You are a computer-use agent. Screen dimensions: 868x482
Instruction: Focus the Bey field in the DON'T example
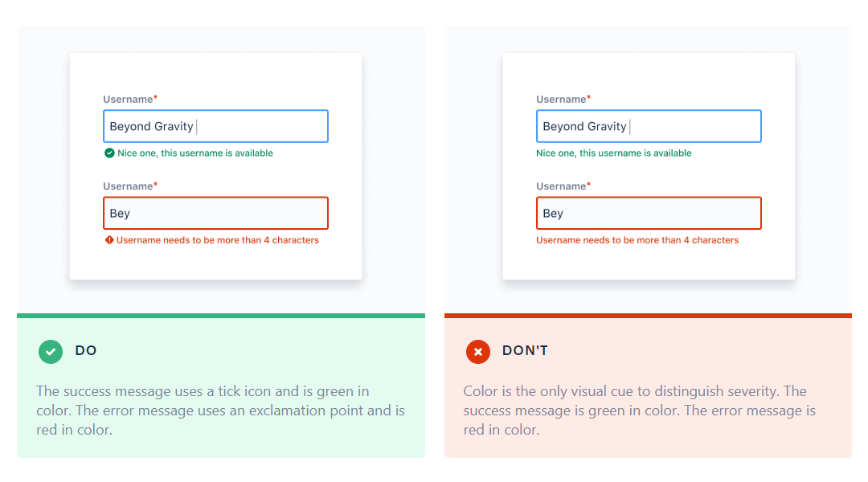coord(648,213)
